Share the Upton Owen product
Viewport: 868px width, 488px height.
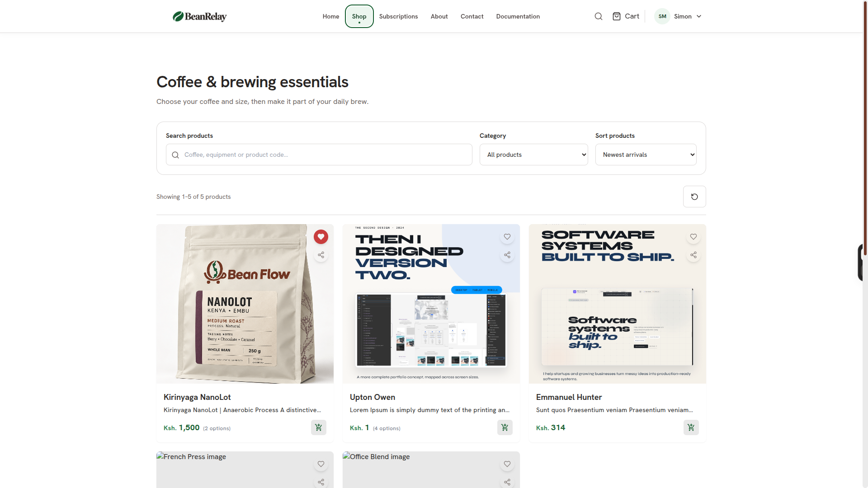507,255
